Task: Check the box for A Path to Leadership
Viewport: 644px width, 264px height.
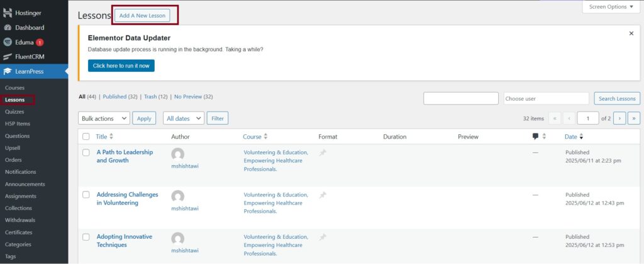Action: [x=86, y=152]
